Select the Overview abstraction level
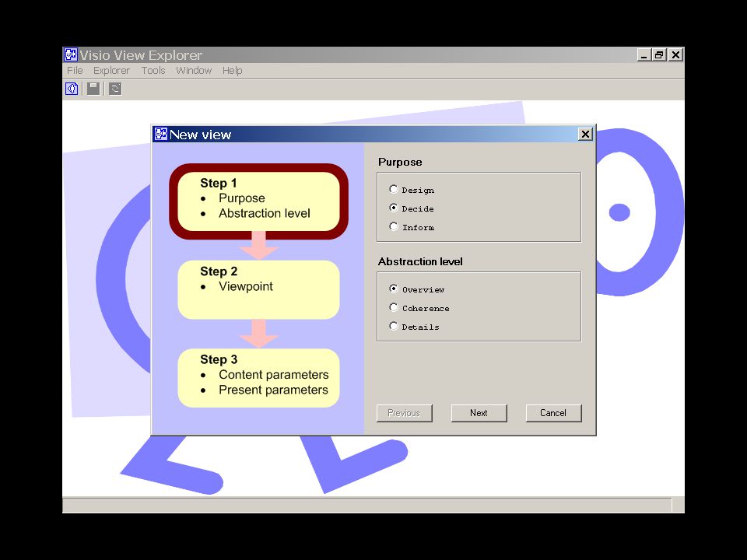 point(394,289)
